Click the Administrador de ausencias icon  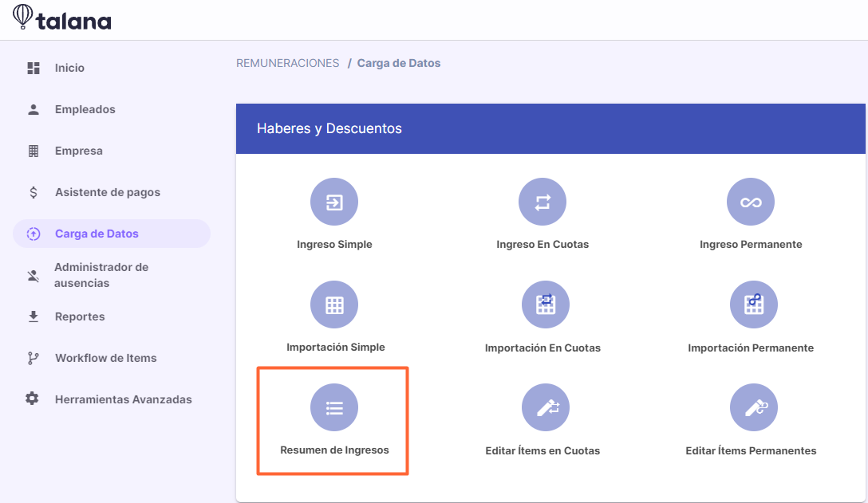click(34, 275)
